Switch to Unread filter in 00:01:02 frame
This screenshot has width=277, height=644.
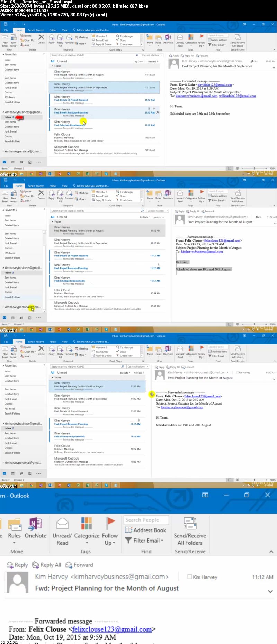(62, 61)
